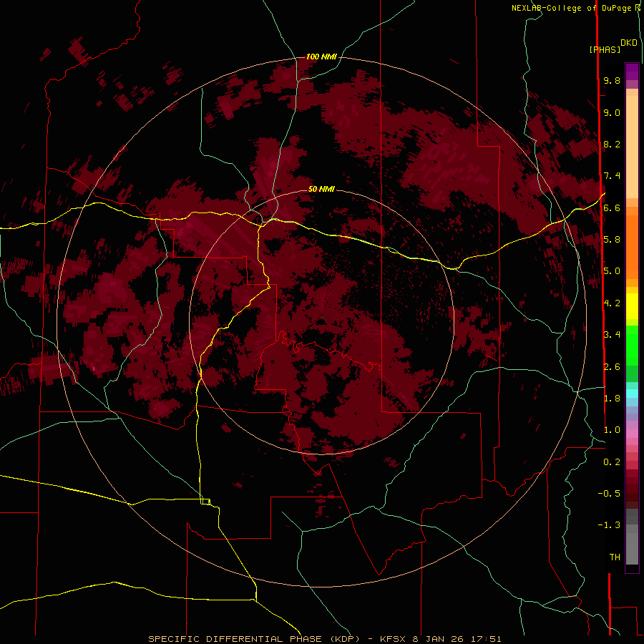Pick the orange segment of color bar

point(632,246)
